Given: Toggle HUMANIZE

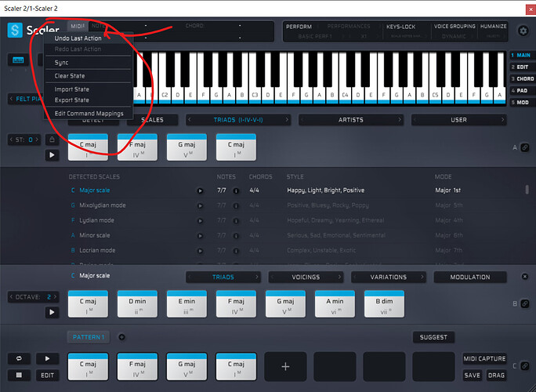Looking at the screenshot, I should click(493, 27).
